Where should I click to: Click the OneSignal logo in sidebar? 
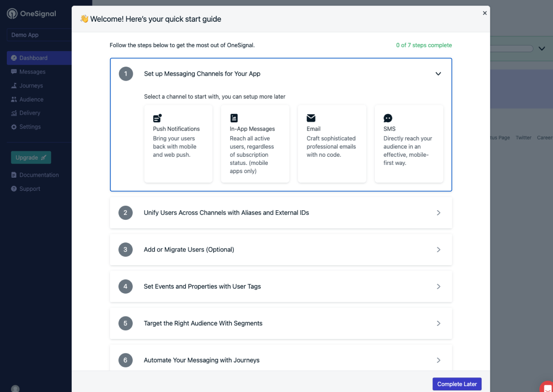(x=31, y=14)
